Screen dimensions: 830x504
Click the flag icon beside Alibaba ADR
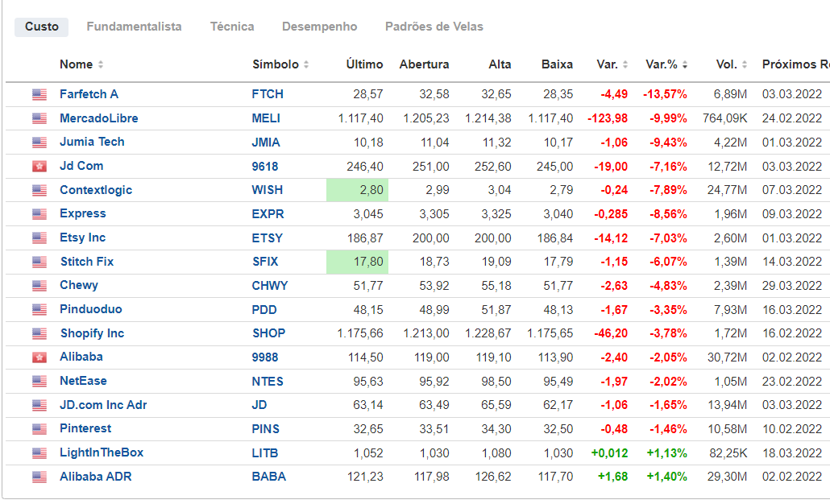[39, 477]
